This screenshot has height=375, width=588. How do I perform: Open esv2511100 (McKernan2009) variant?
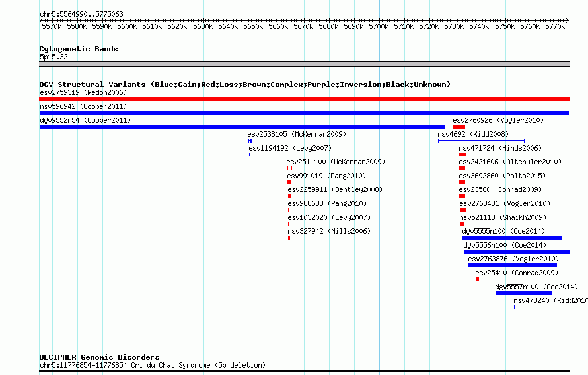point(336,162)
